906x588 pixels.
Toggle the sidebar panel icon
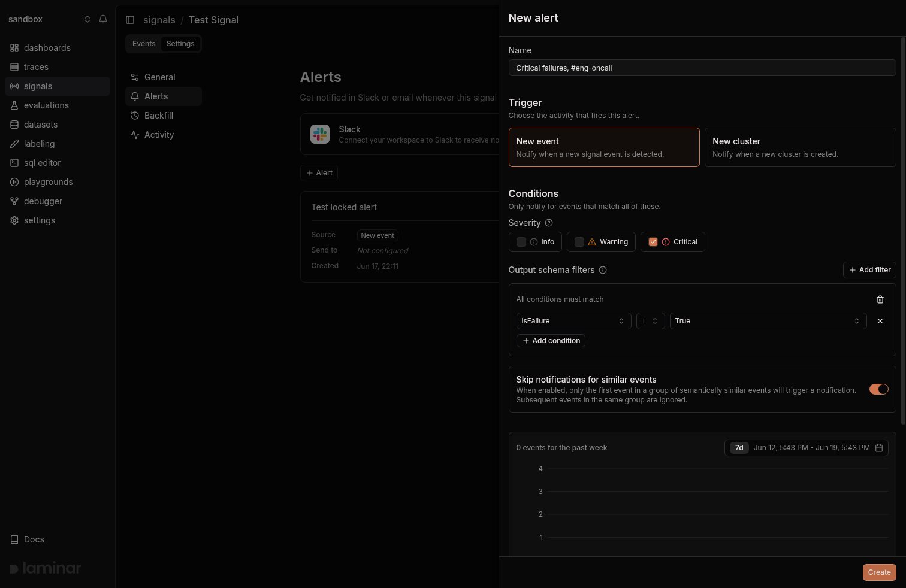pyautogui.click(x=130, y=20)
